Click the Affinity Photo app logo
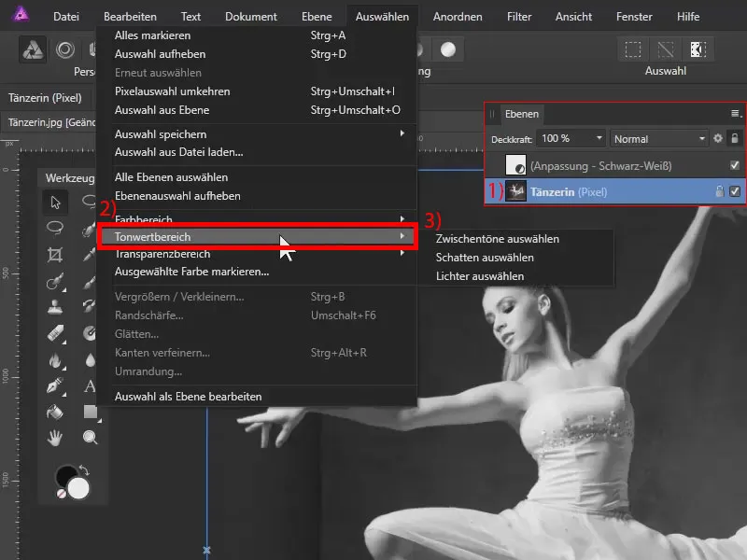Screen dimensions: 747x560 click(21, 14)
